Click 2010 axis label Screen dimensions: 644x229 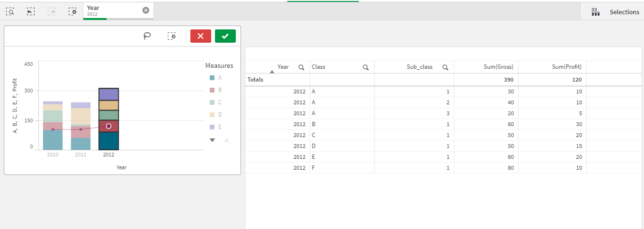pyautogui.click(x=53, y=155)
